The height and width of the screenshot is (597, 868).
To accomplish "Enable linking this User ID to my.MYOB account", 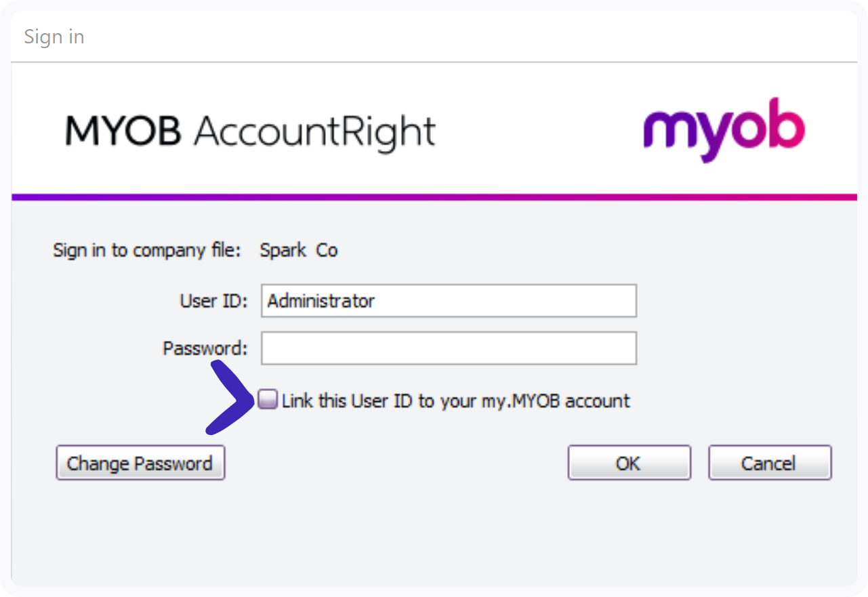I will (x=267, y=399).
